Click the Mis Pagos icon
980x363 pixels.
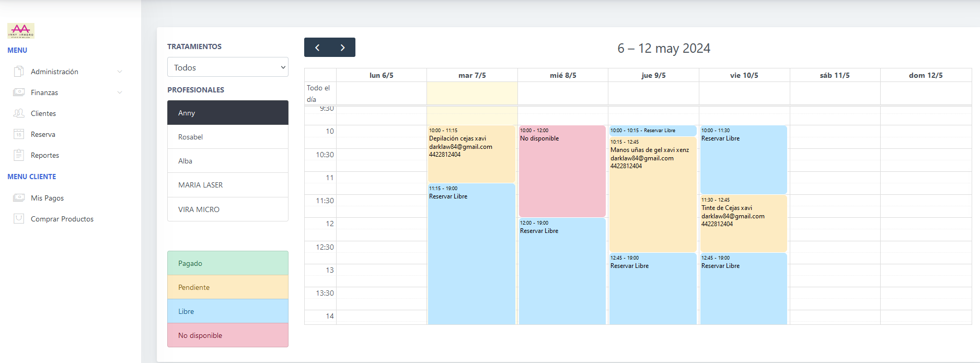click(19, 197)
